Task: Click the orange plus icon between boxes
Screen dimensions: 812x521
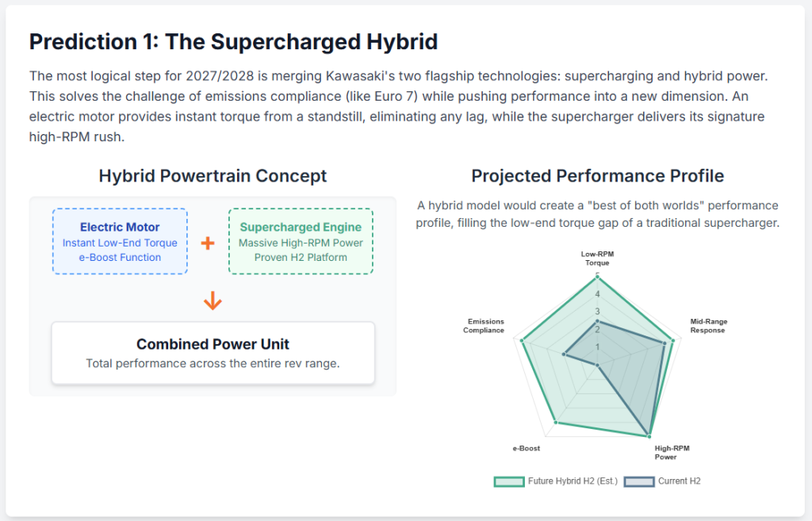Action: coord(208,243)
